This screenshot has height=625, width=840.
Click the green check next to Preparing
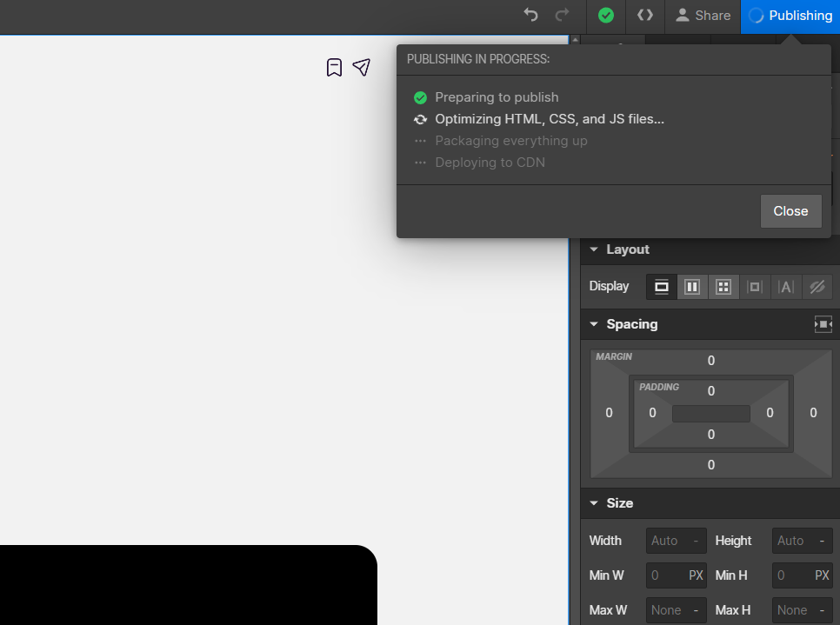tap(421, 97)
